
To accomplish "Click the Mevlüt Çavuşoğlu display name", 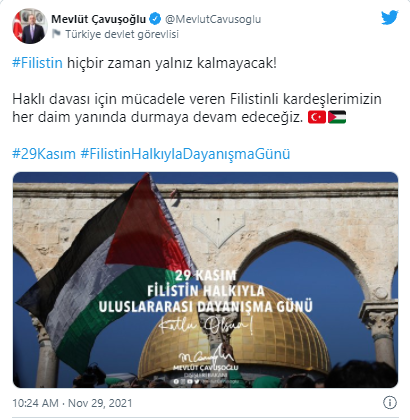I will pyautogui.click(x=99, y=19).
